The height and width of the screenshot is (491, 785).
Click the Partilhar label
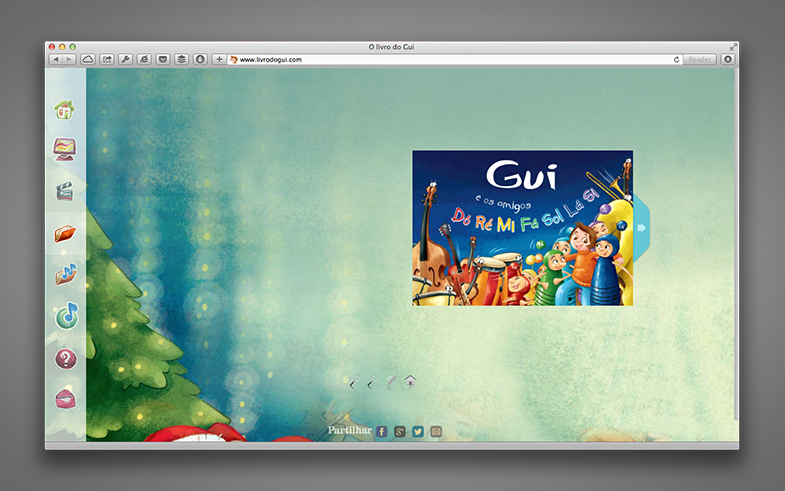point(349,430)
